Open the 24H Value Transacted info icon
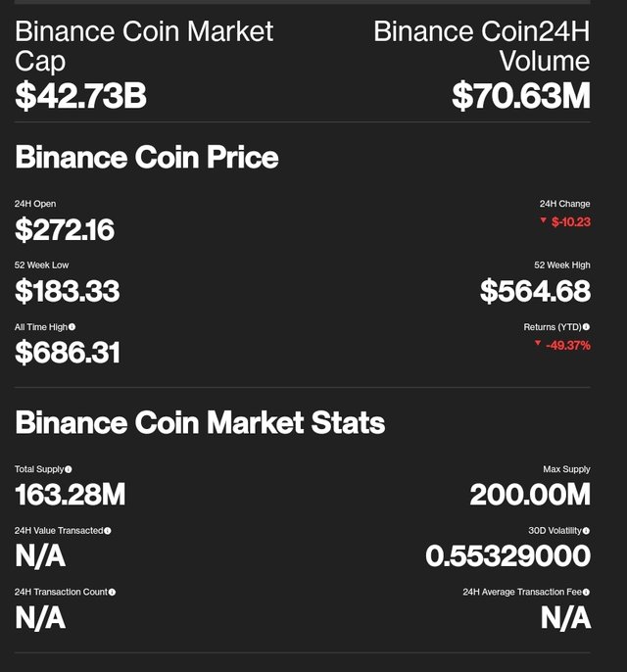This screenshot has width=627, height=672. pyautogui.click(x=108, y=531)
